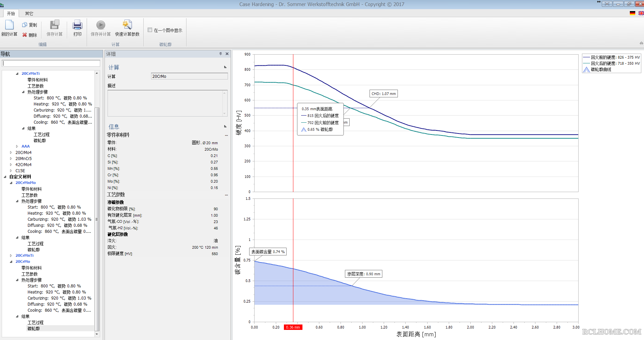Click the red 0.36 mm cursor marker
Viewport: 644px width, 340px height.
[x=293, y=327]
